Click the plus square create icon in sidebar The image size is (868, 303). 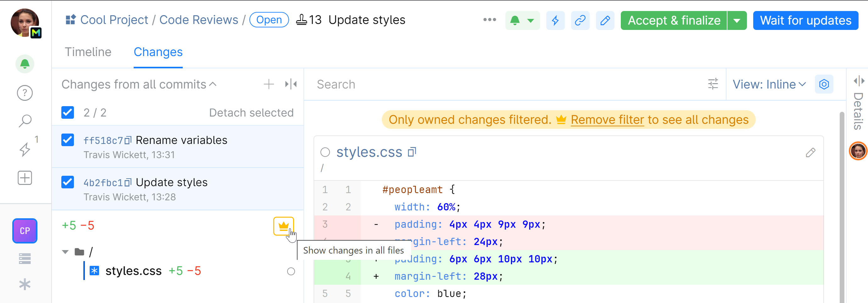25,177
